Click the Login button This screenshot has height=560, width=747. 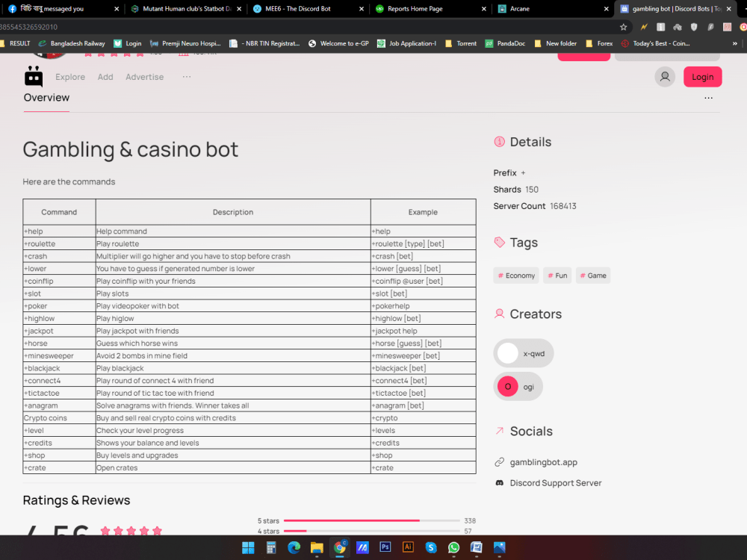coord(702,77)
